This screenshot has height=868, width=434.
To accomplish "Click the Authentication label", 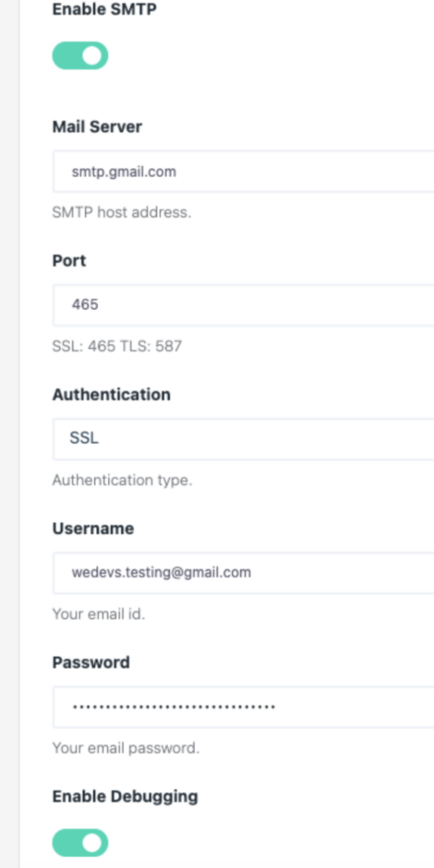I will (x=112, y=394).
